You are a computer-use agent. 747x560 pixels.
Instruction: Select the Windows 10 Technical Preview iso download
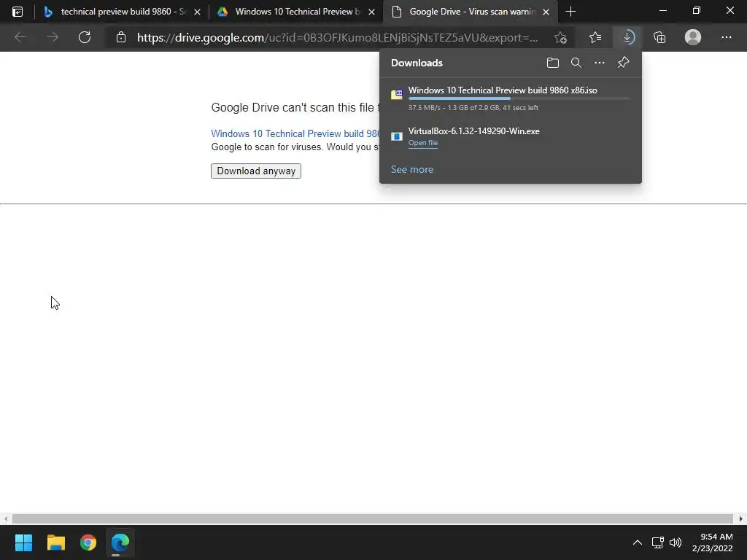click(x=510, y=98)
